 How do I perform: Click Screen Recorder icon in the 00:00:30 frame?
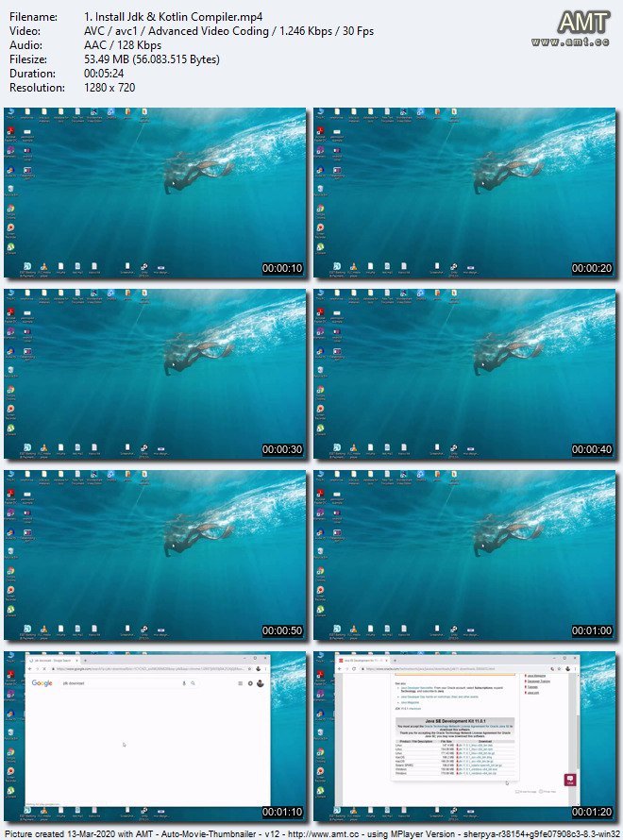point(10,411)
